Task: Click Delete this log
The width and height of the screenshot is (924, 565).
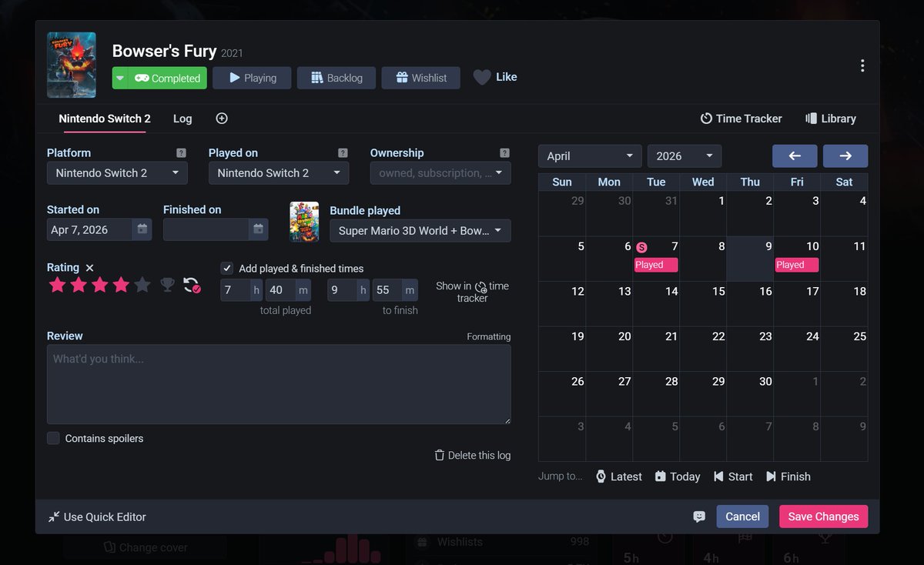Action: (x=472, y=455)
